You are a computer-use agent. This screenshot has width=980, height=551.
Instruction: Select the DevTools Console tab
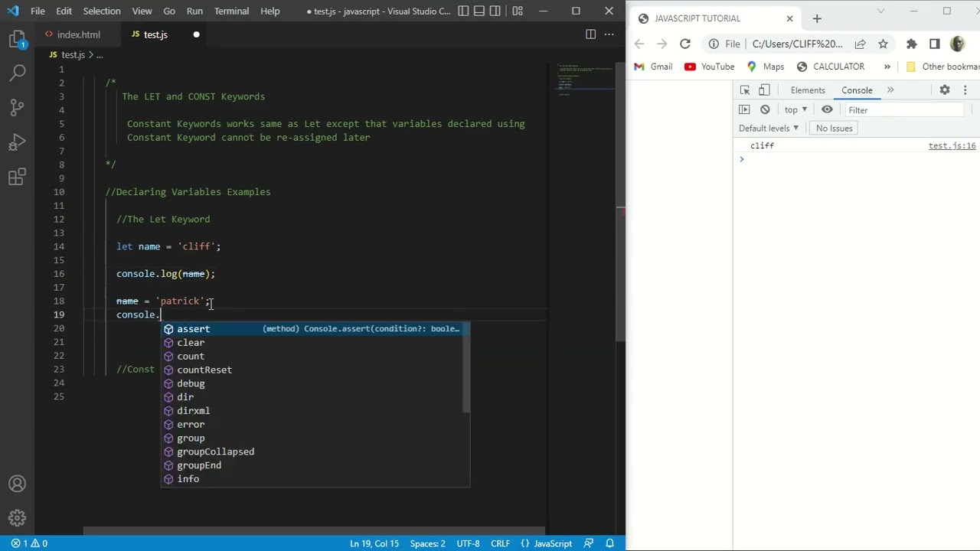click(857, 90)
